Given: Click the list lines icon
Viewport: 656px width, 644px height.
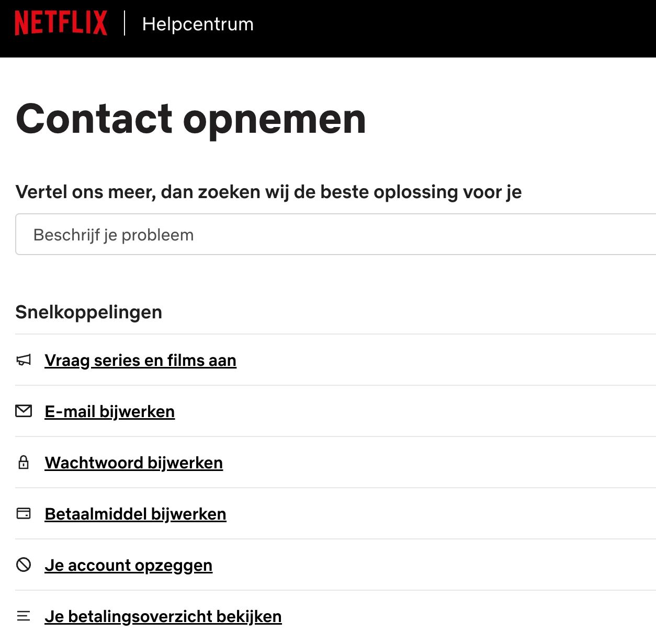Looking at the screenshot, I should [24, 616].
